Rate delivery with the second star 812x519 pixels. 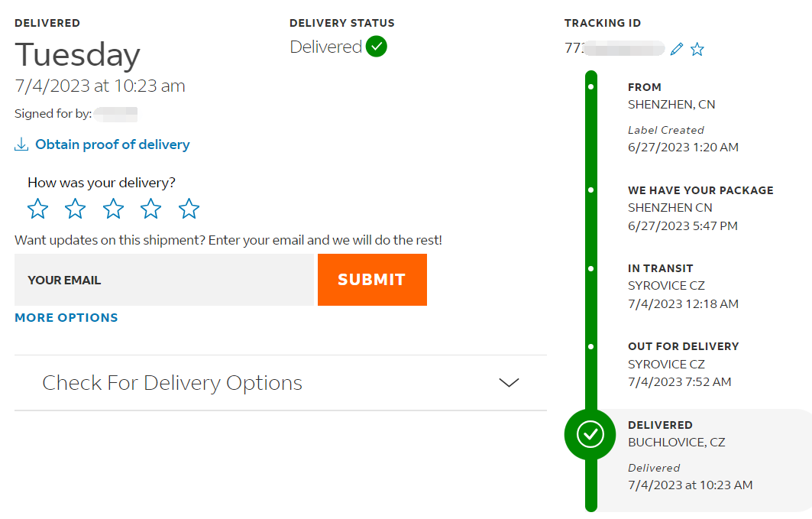tap(76, 209)
